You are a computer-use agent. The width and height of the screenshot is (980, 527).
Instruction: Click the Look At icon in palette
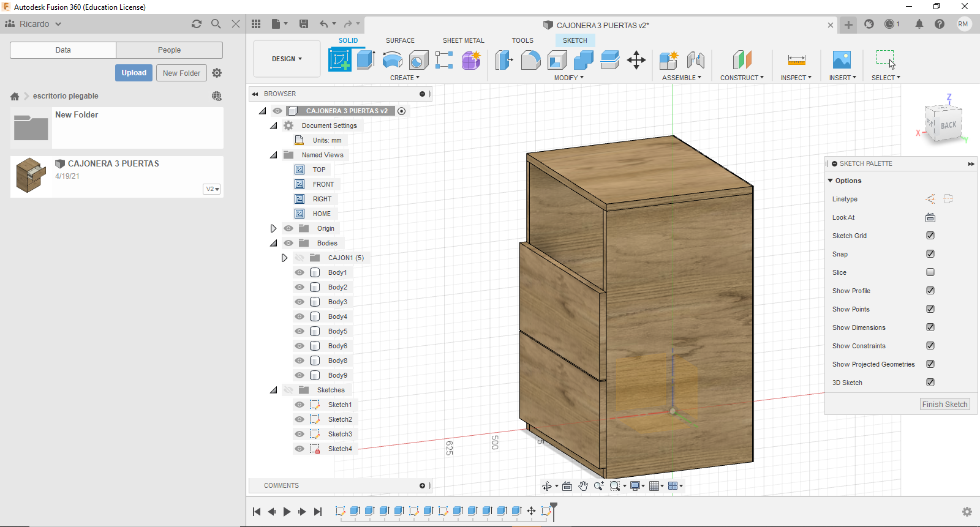point(930,217)
